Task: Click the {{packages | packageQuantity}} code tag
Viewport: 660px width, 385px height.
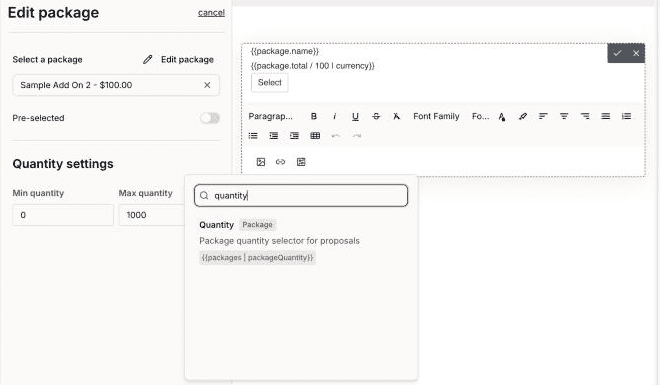Action: tap(257, 258)
